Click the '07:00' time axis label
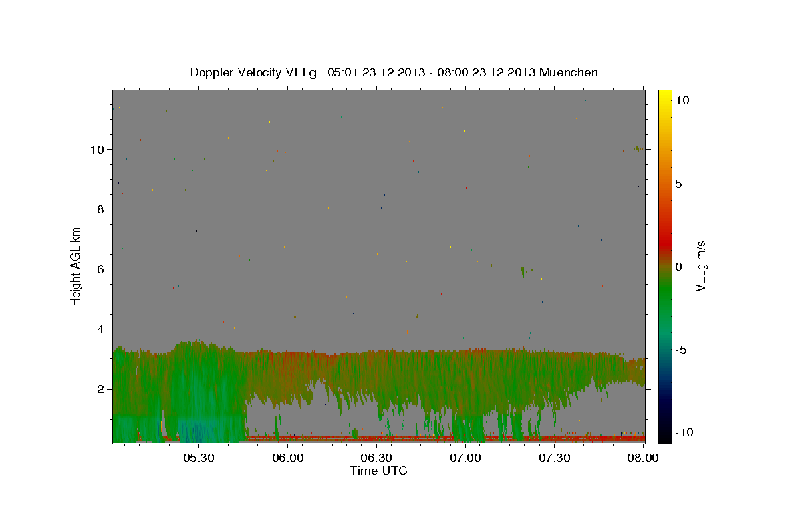 (x=465, y=458)
